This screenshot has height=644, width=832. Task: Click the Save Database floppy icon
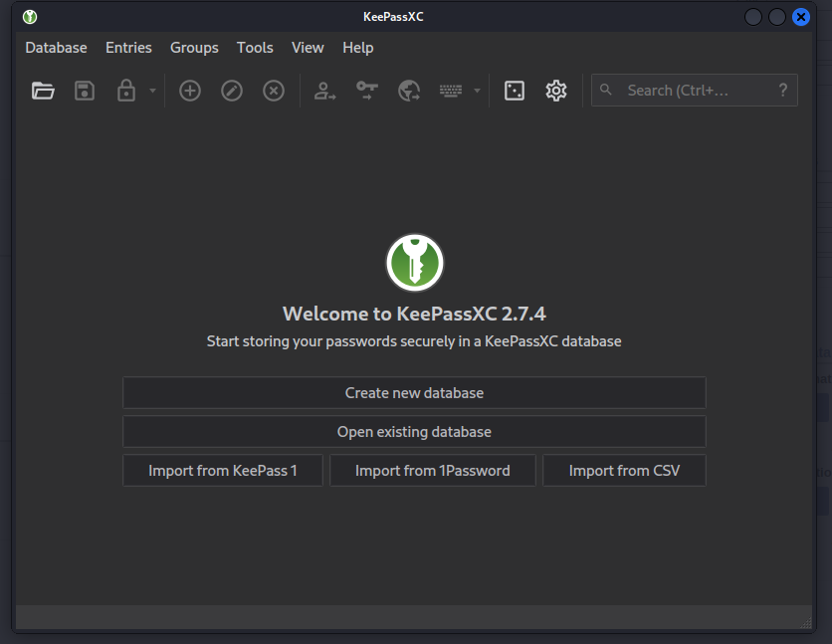[85, 91]
